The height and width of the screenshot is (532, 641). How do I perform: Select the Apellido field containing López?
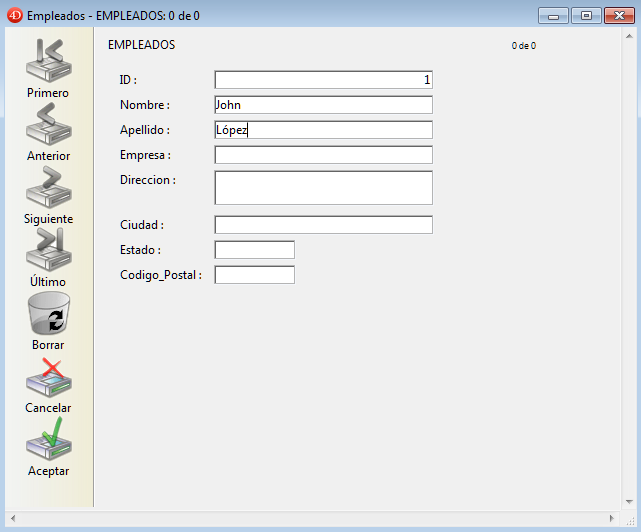pyautogui.click(x=323, y=130)
